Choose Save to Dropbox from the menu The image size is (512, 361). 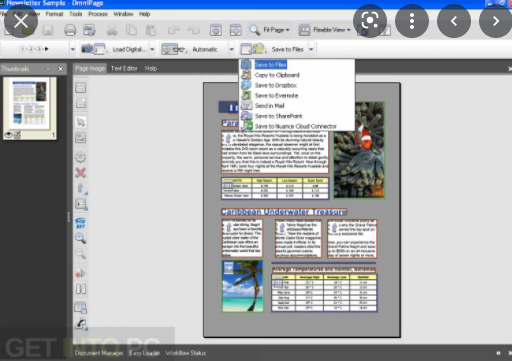point(297,85)
